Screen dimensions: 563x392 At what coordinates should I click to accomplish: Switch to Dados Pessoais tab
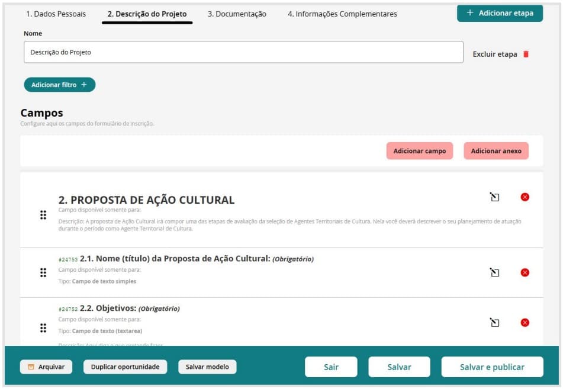pos(56,14)
